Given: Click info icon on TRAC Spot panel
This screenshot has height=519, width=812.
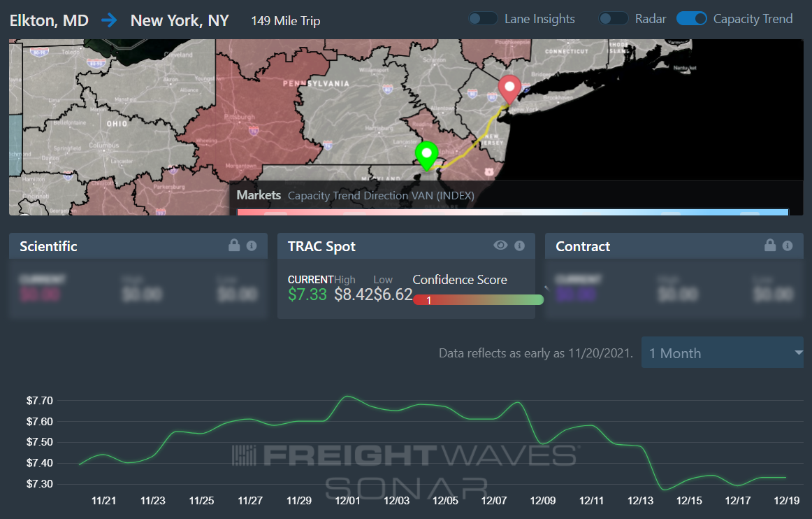Looking at the screenshot, I should coord(519,246).
